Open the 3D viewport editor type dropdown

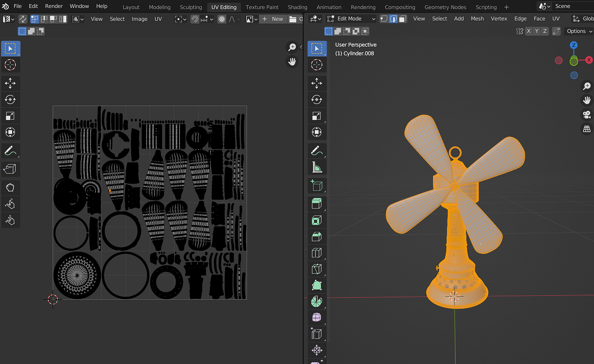(315, 19)
